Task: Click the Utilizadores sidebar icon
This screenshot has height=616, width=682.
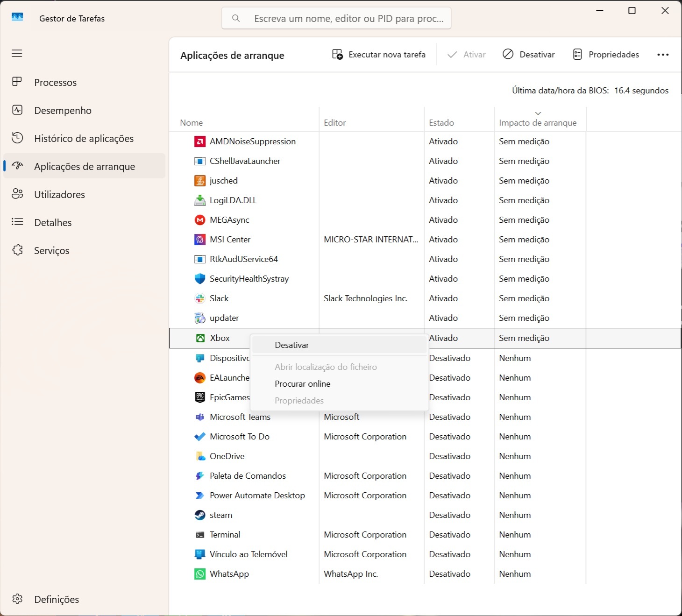Action: point(17,194)
